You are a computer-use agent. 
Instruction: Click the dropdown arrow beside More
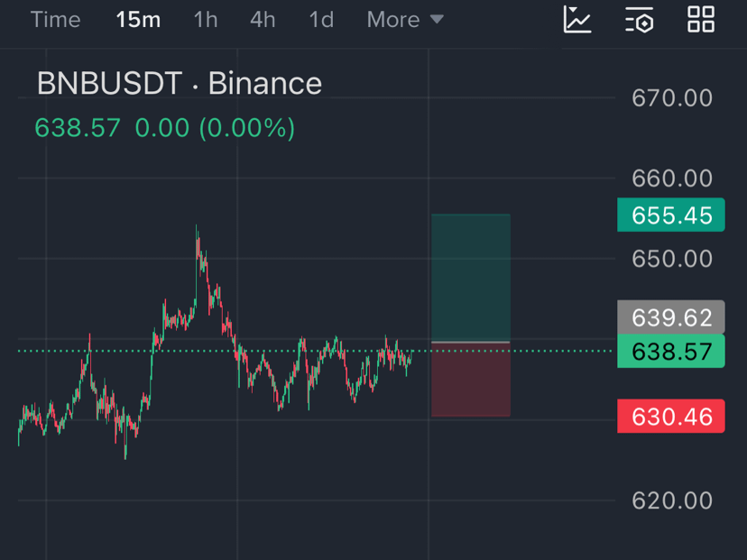(437, 20)
